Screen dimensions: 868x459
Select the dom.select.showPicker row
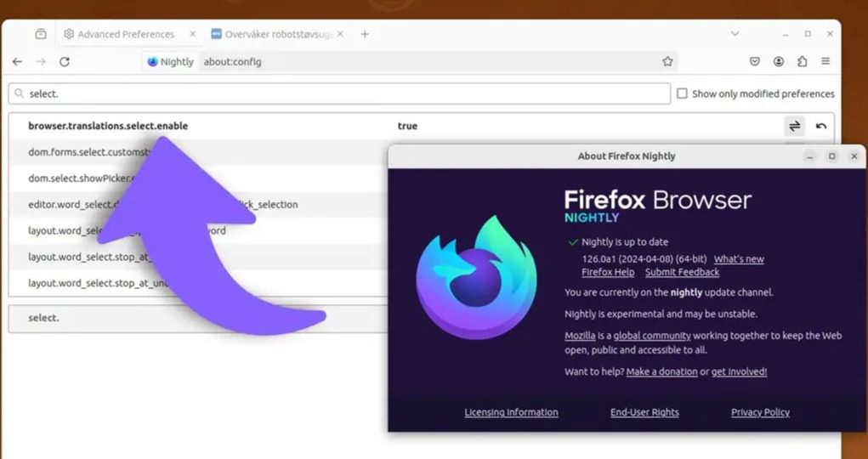pyautogui.click(x=198, y=178)
